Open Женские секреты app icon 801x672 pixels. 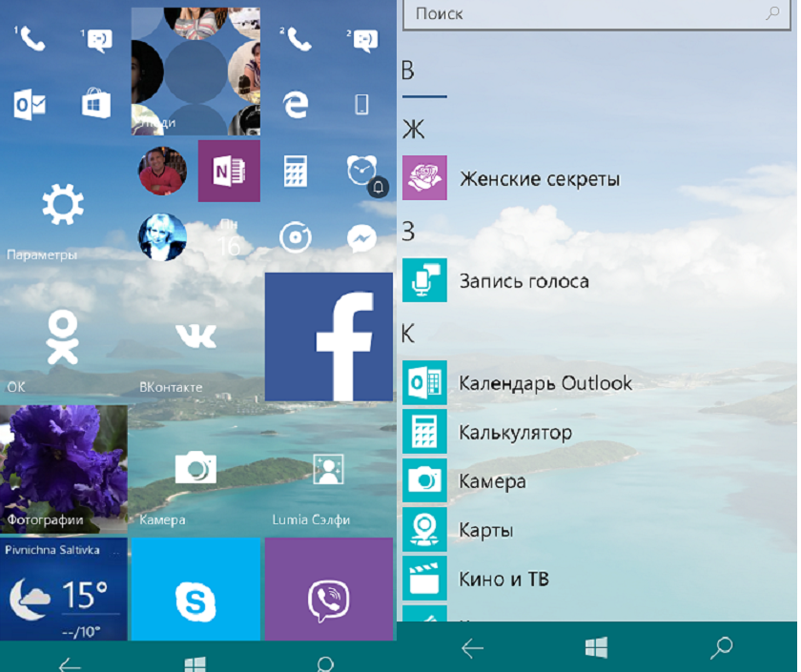[x=424, y=177]
